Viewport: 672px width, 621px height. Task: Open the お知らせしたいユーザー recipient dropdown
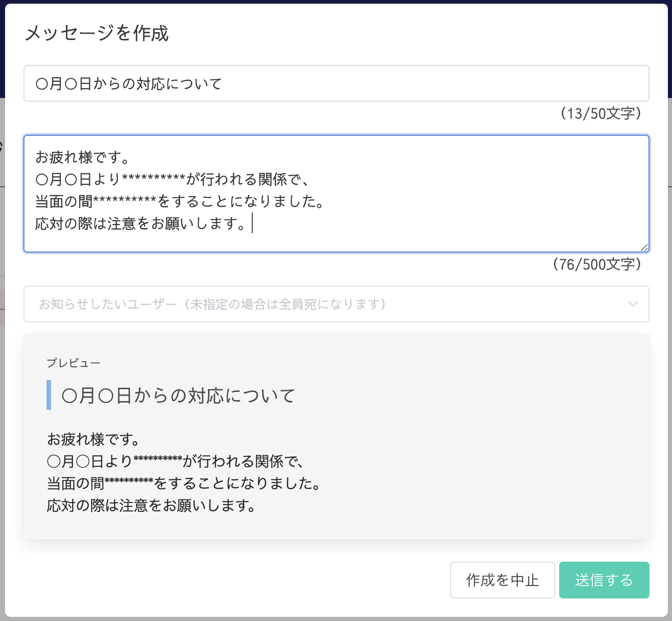(x=322, y=304)
